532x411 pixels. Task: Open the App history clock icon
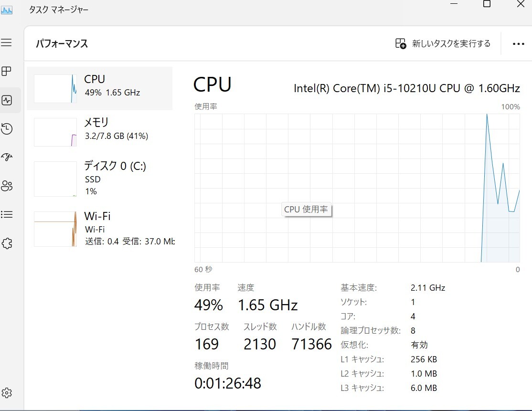point(7,129)
